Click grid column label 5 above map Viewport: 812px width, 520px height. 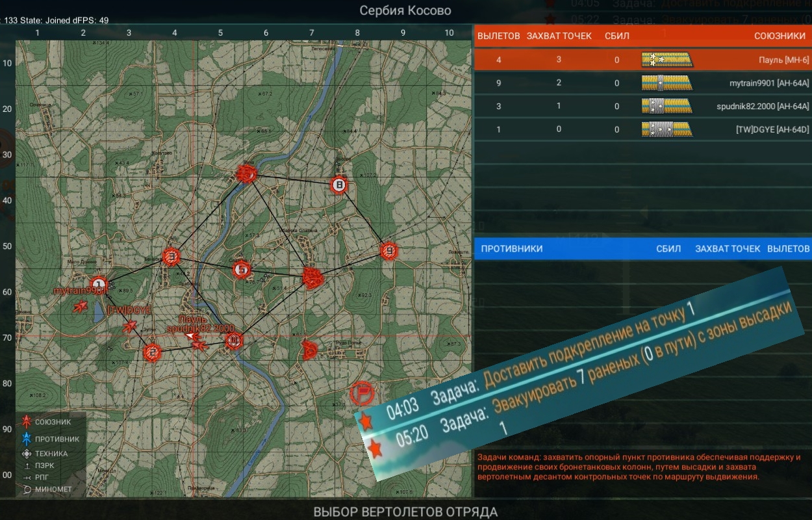click(x=220, y=32)
